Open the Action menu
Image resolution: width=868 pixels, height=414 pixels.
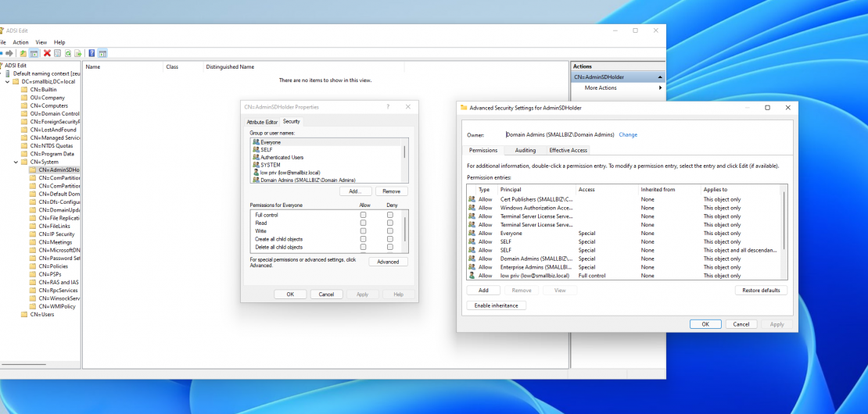(x=20, y=42)
